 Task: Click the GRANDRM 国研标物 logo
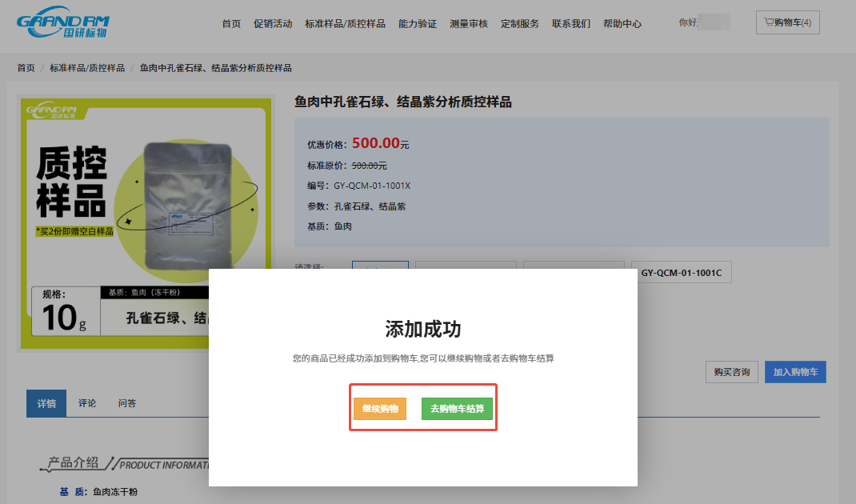coord(62,23)
